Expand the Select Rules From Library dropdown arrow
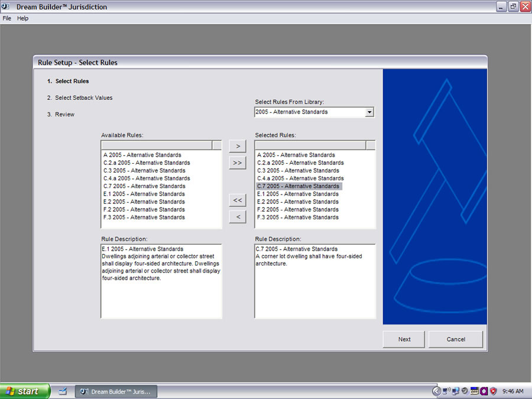 tap(369, 112)
